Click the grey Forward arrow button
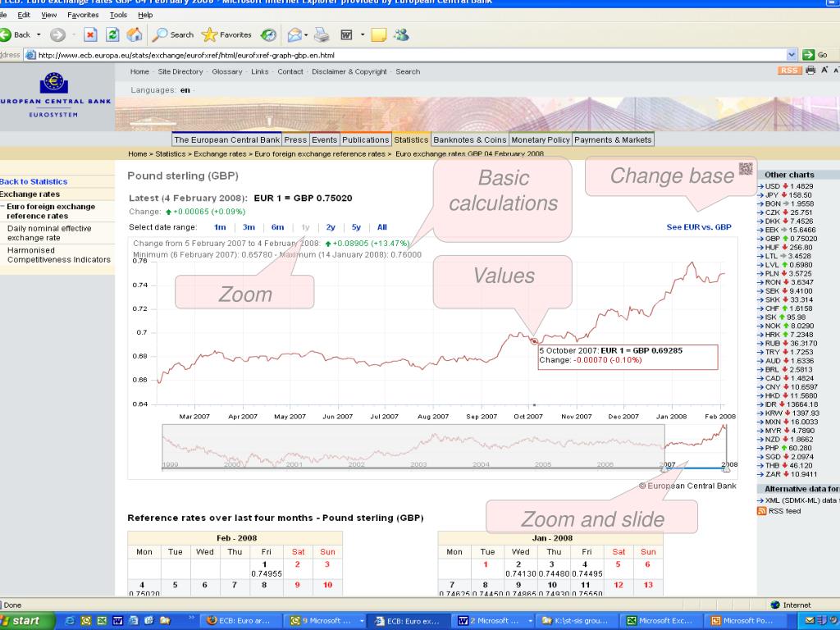The width and height of the screenshot is (840, 630). [x=57, y=35]
